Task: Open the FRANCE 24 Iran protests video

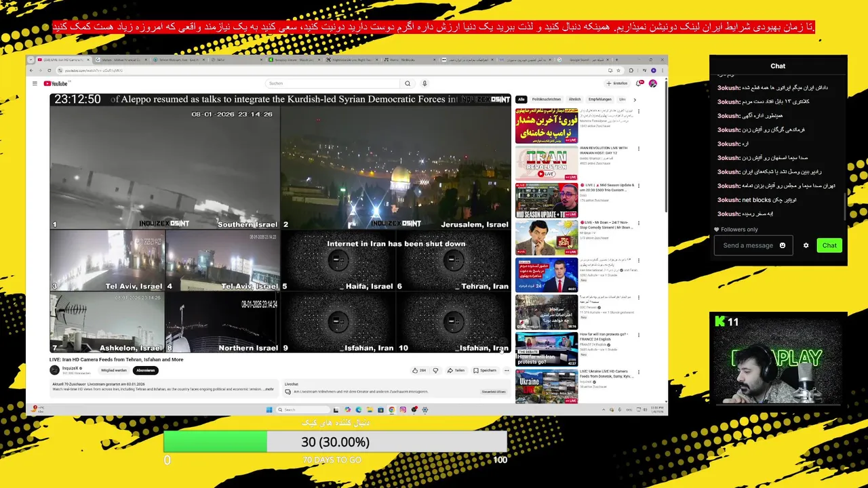Action: point(547,350)
